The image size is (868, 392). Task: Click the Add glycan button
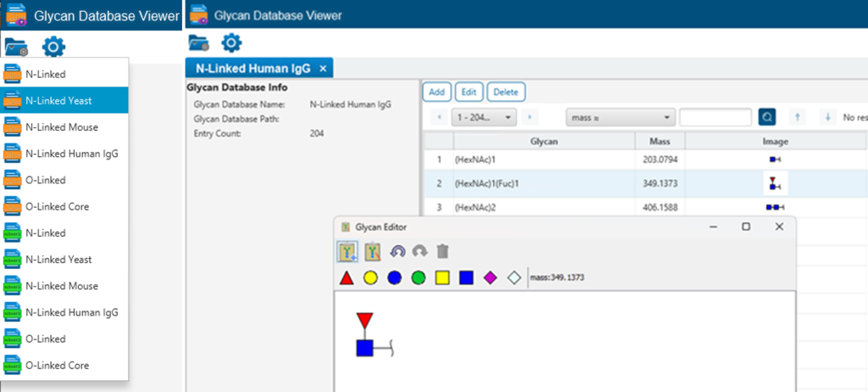pos(437,92)
